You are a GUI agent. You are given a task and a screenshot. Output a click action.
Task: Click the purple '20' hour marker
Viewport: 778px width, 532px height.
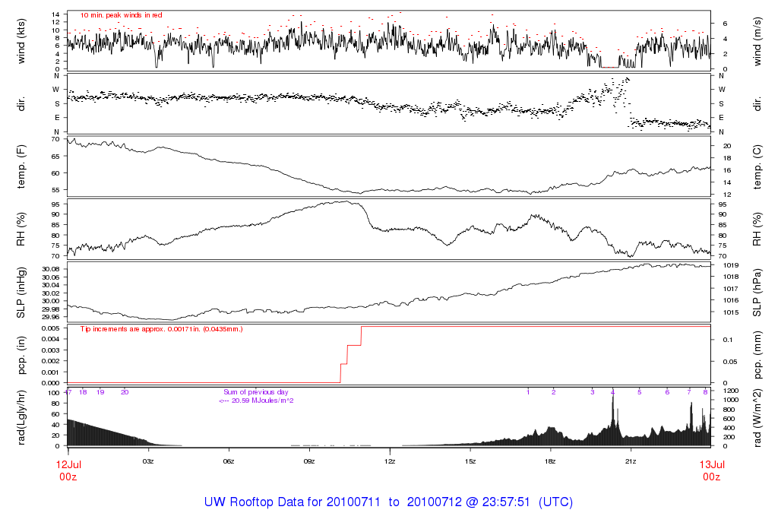tap(125, 392)
